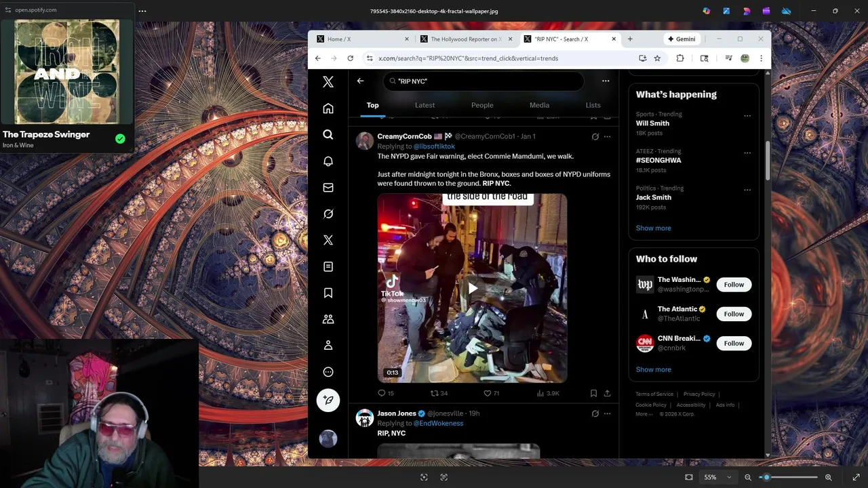Repost CreamyCornCob post with 34 reposts
Viewport: 868px width, 488px height.
coord(439,393)
